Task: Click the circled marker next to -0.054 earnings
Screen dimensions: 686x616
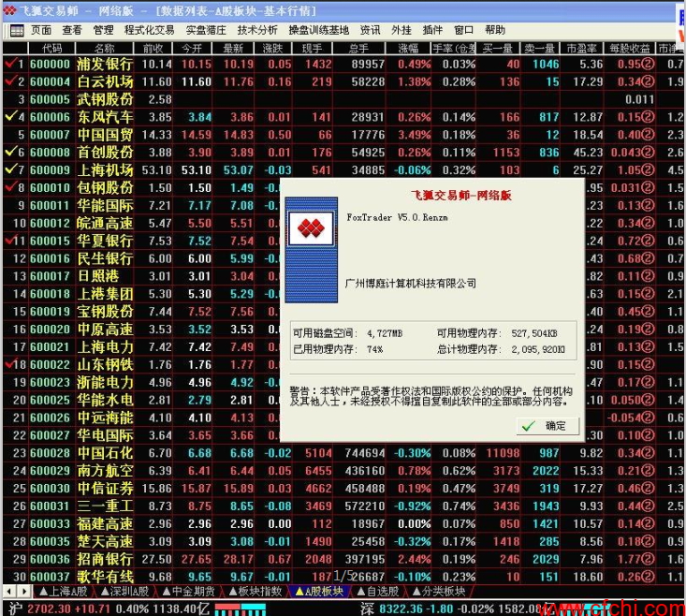Action: coord(648,418)
